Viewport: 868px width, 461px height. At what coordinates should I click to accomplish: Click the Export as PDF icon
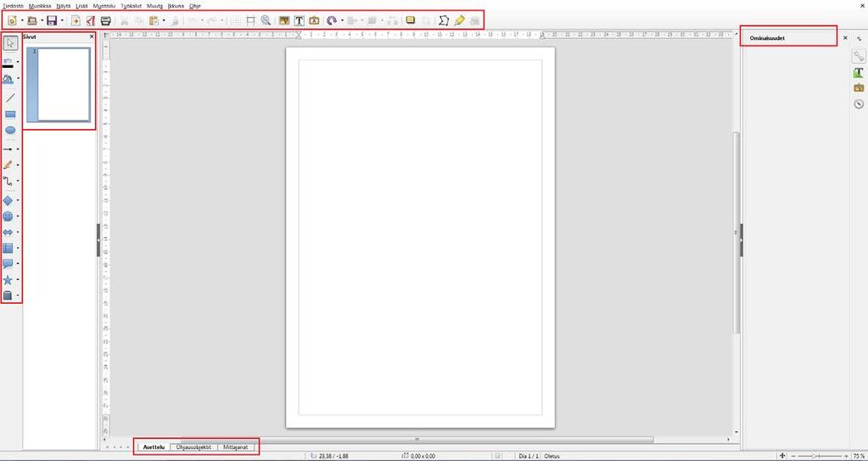(91, 20)
